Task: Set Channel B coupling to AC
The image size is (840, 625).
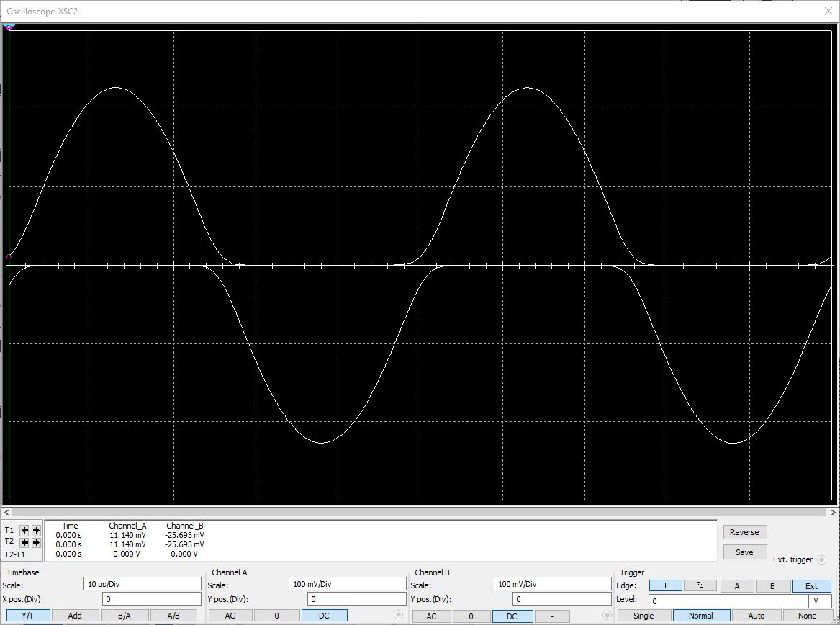Action: point(431,616)
